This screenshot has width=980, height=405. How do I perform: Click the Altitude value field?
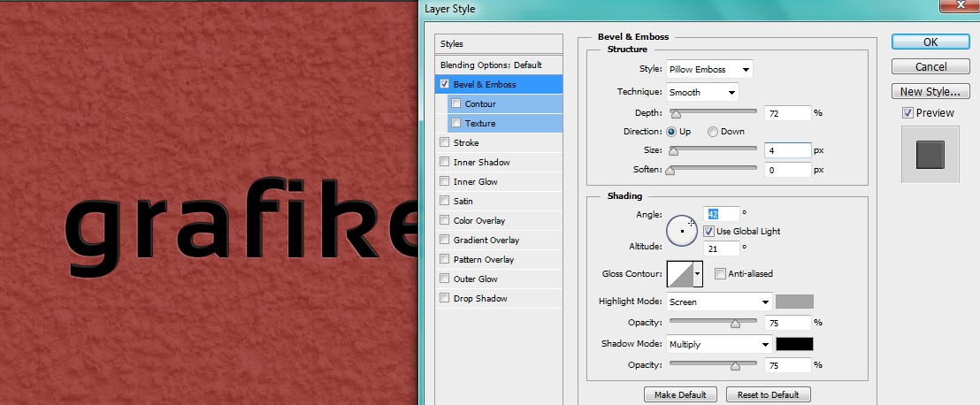tap(722, 248)
